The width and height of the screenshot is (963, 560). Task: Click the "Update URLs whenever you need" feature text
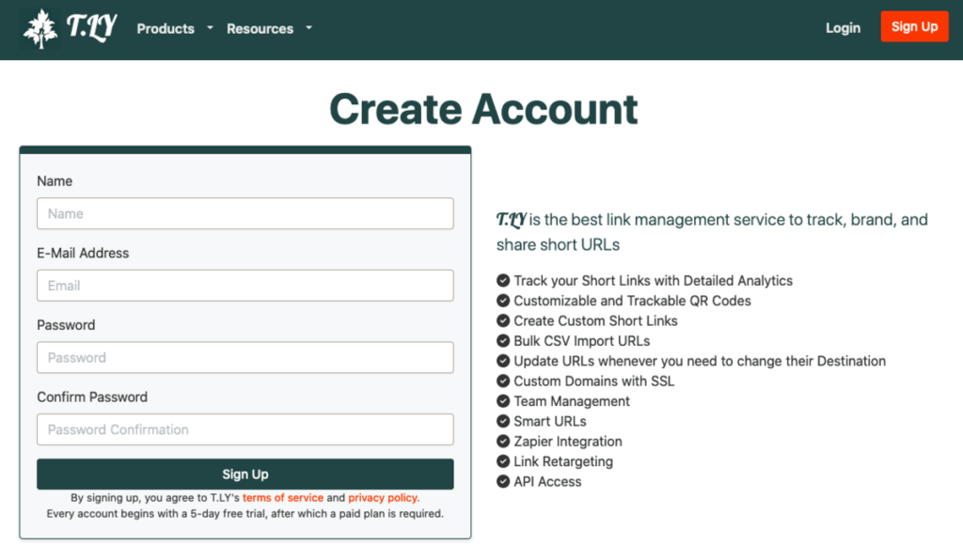click(700, 361)
